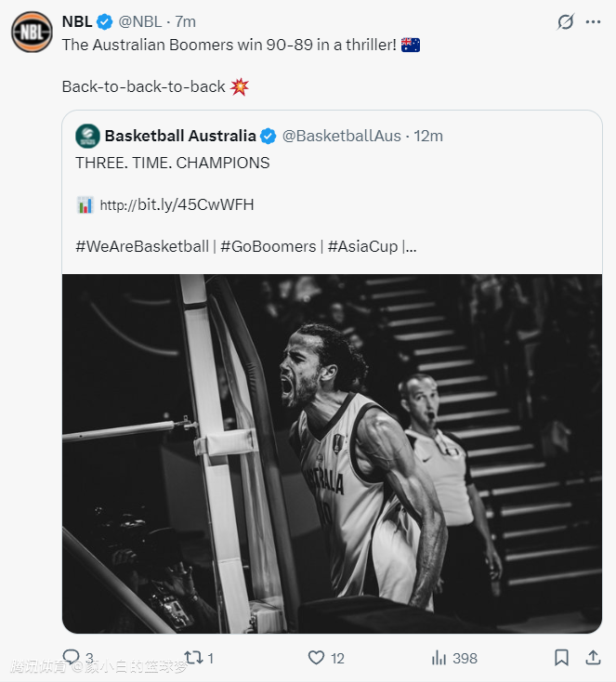This screenshot has height=682, width=616.
Task: Open the bit.ly/45CwWFH link
Action: pos(177,204)
